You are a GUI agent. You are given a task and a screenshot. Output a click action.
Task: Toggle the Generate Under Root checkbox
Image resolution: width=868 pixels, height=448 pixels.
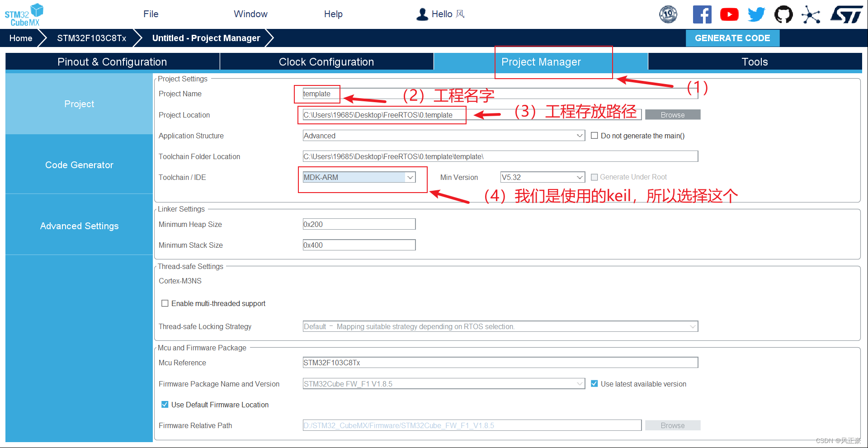click(594, 177)
